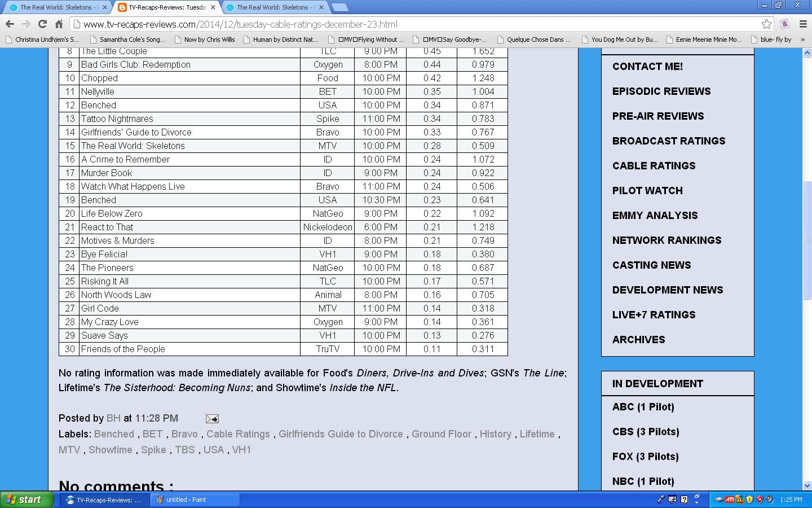Open Human by Distinct Nat bookmark

280,40
